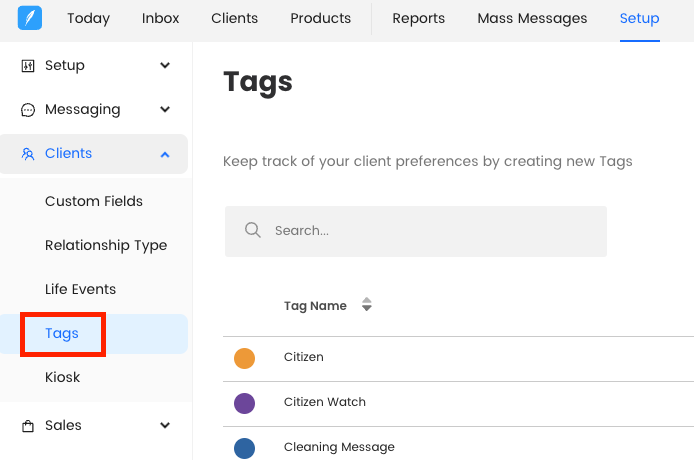Expand the Sales section chevron
Screen dimensions: 694x460
(165, 426)
